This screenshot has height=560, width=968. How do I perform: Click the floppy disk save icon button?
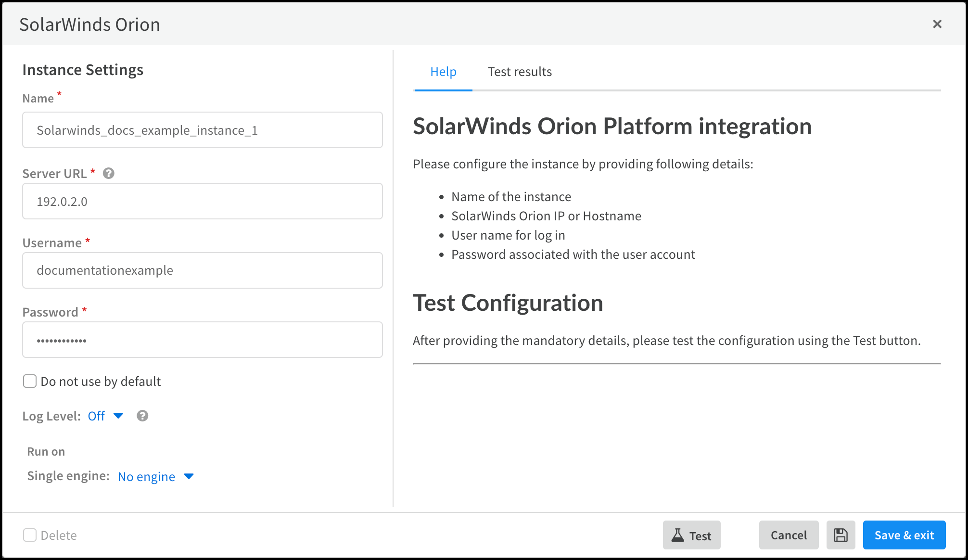point(841,535)
